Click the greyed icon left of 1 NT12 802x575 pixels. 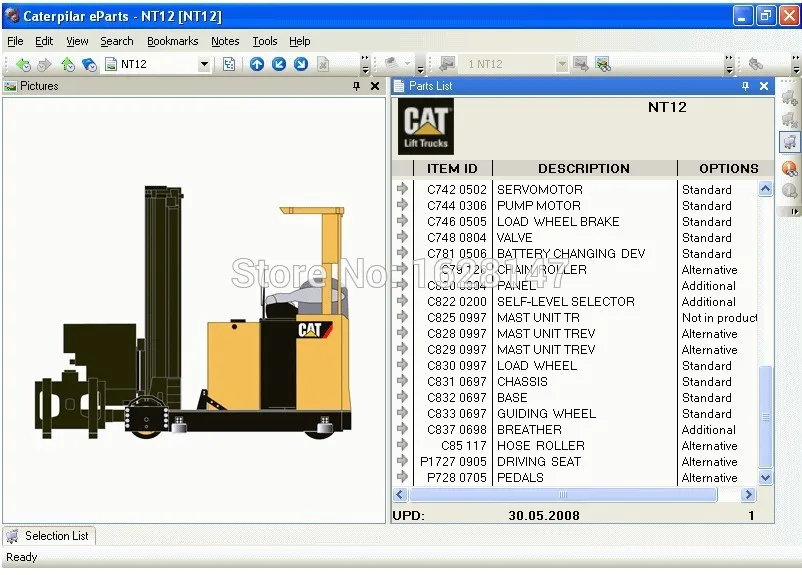(x=447, y=63)
